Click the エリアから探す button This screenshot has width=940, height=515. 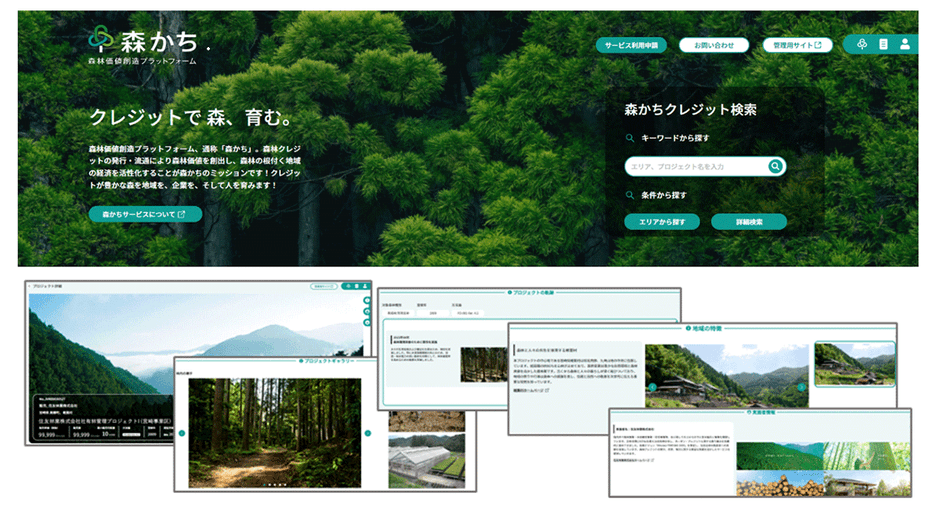[x=661, y=221]
